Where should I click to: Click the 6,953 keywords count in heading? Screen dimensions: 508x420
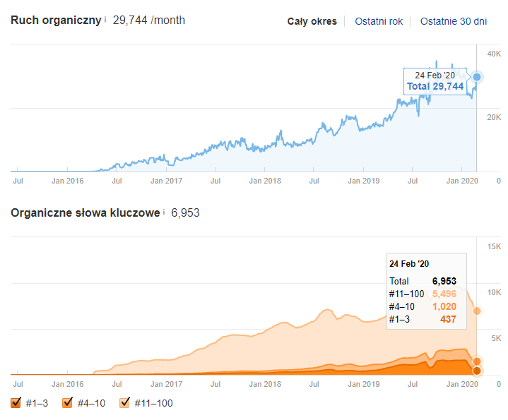(185, 212)
